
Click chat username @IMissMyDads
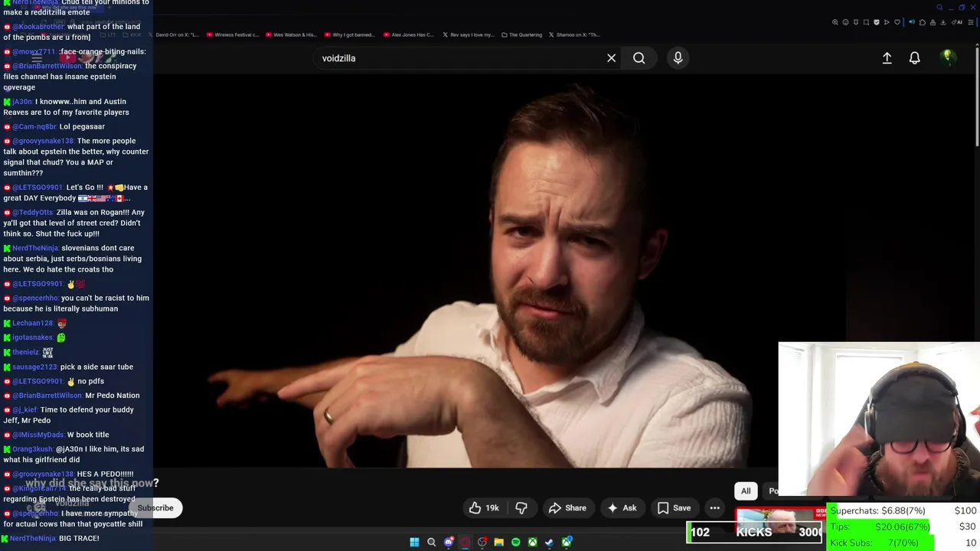[x=38, y=435]
